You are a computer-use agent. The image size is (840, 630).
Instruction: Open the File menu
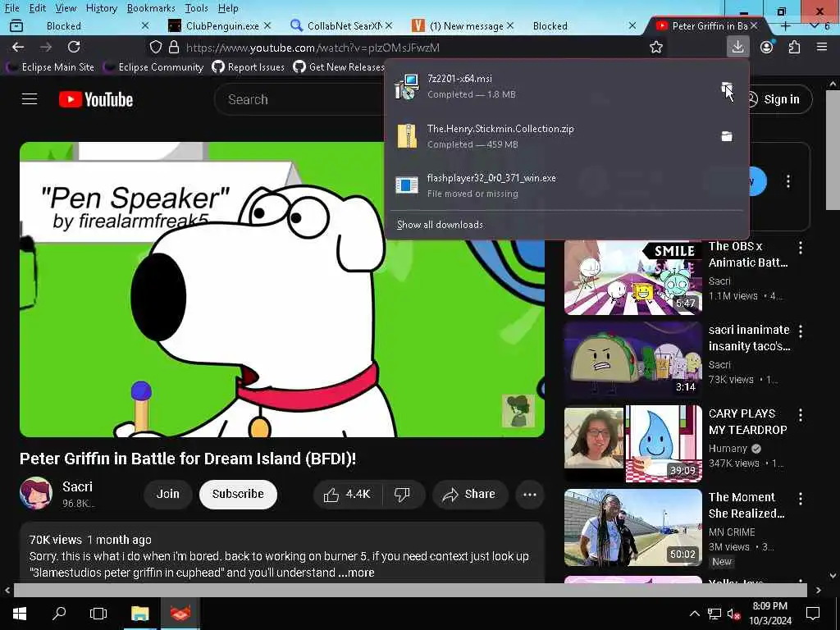coord(11,8)
